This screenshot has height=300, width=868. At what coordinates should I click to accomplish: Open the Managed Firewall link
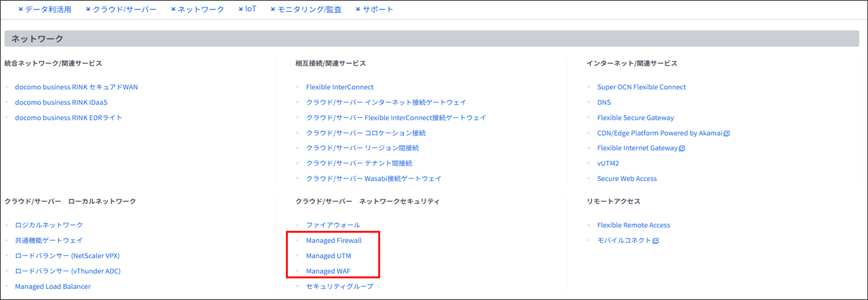334,240
